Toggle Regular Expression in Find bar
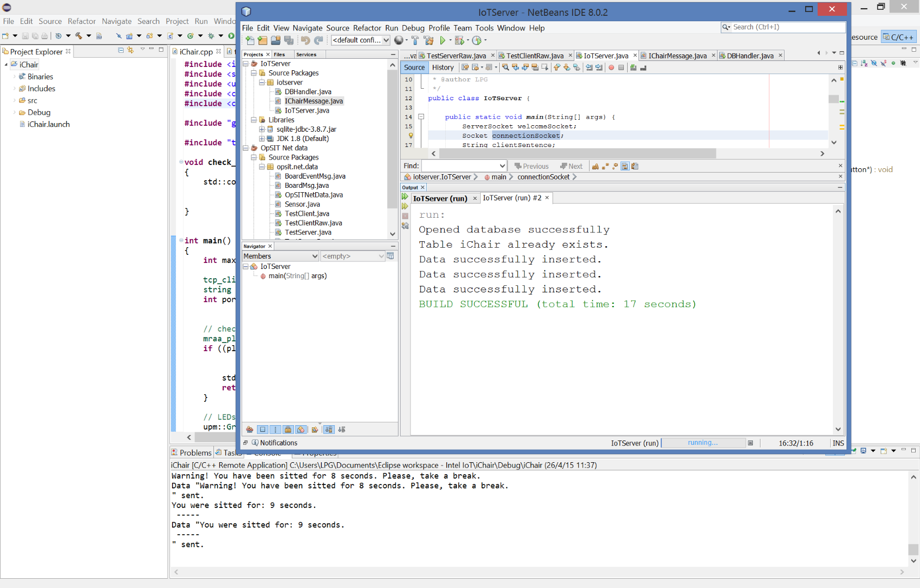The height and width of the screenshot is (588, 920). [615, 167]
